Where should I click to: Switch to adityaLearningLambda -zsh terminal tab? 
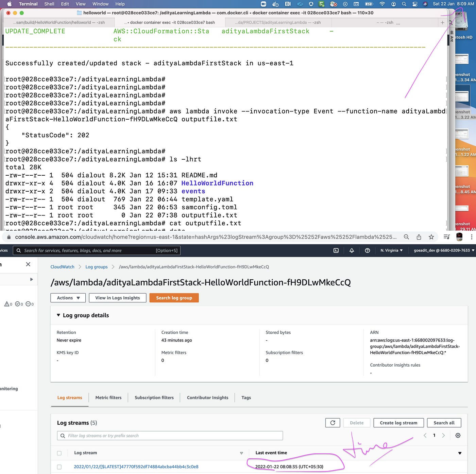point(278,22)
